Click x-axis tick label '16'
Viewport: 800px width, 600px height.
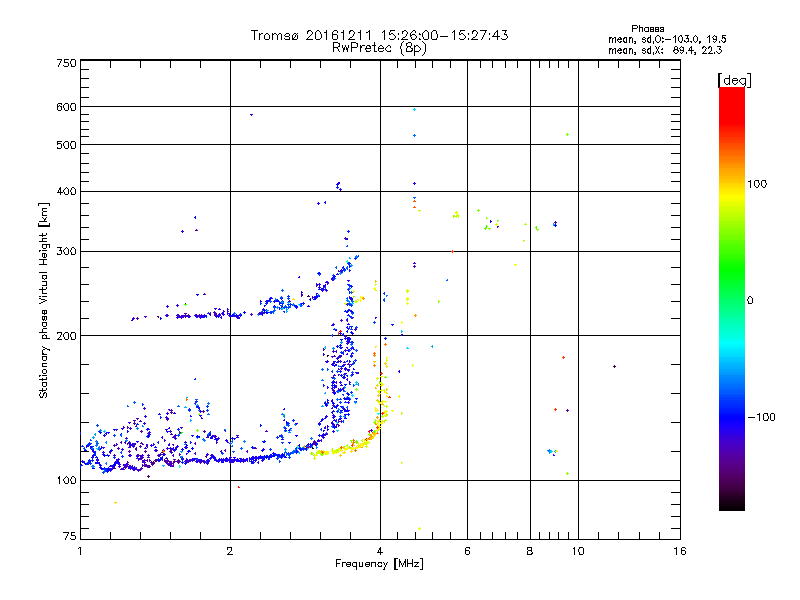tap(680, 551)
